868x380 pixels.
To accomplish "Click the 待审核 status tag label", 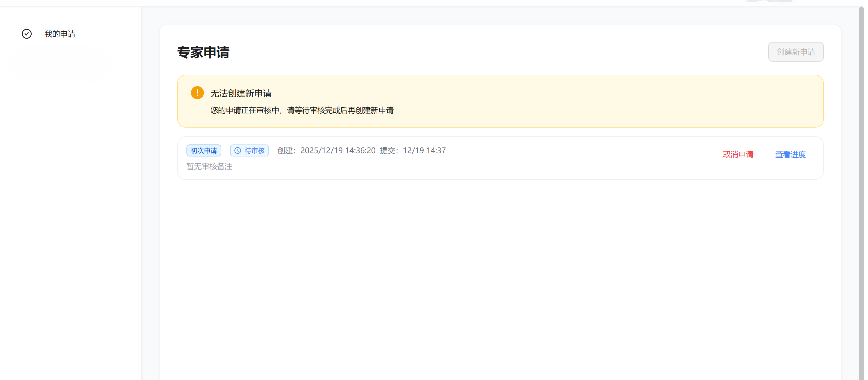I will coord(254,150).
